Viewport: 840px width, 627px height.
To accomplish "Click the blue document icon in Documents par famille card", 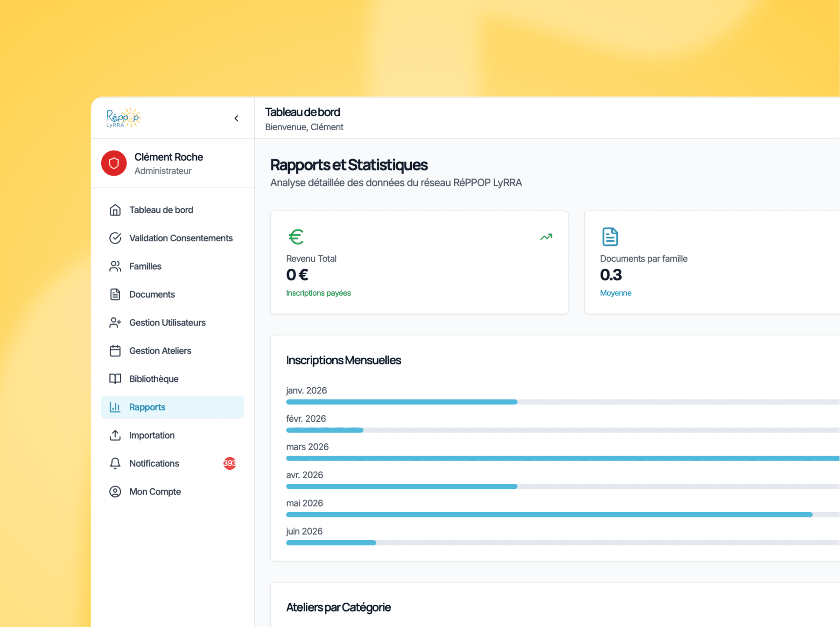I will (610, 237).
